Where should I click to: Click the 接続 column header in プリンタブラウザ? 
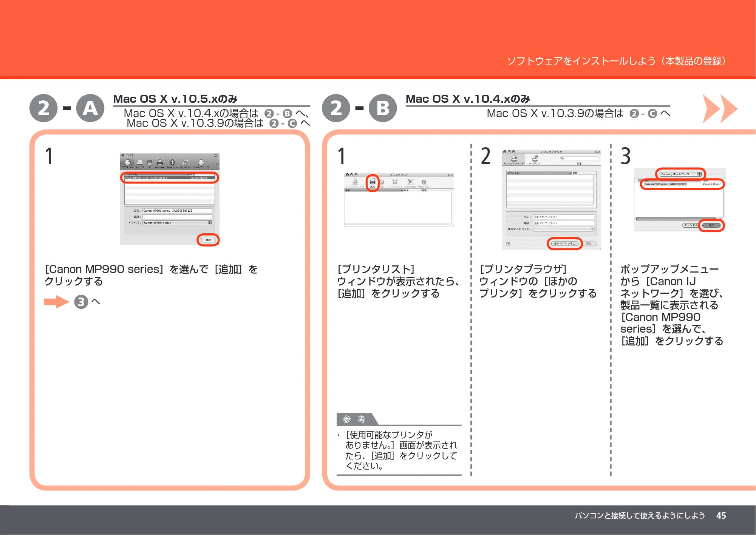(x=583, y=173)
